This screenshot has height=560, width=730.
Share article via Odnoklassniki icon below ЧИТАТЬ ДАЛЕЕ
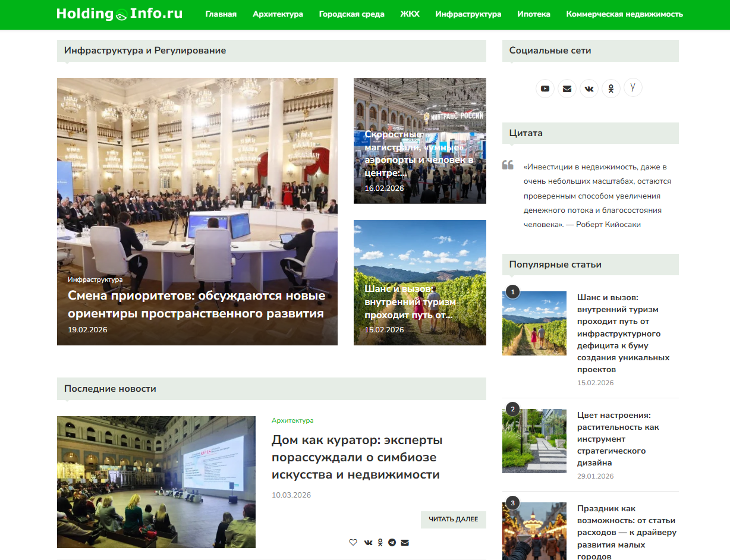click(x=380, y=542)
